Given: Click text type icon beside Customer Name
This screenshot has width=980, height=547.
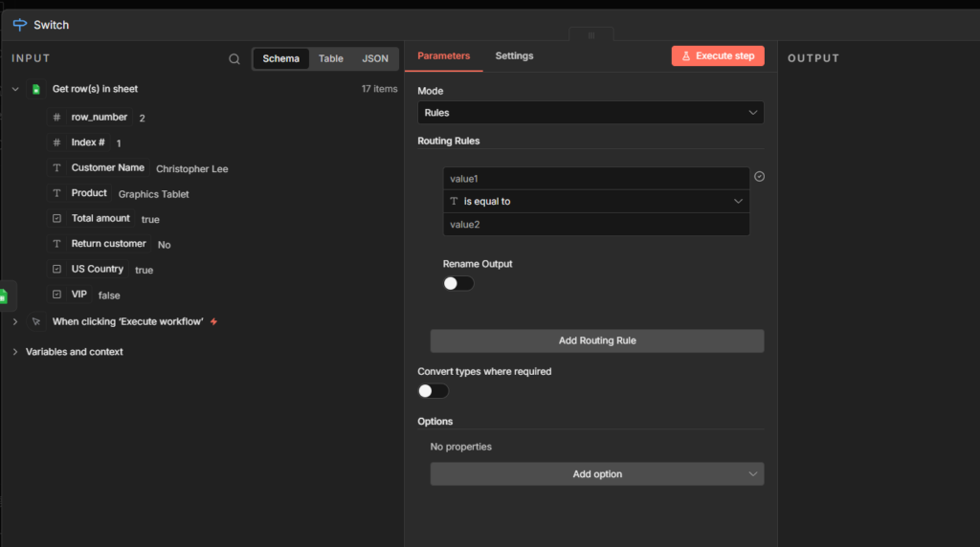Looking at the screenshot, I should 56,167.
